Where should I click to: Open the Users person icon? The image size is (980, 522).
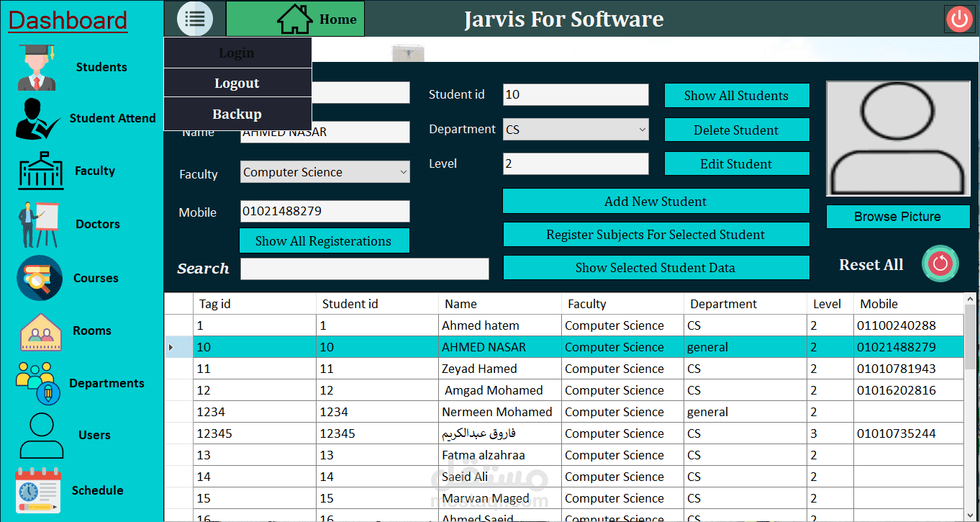click(x=41, y=435)
